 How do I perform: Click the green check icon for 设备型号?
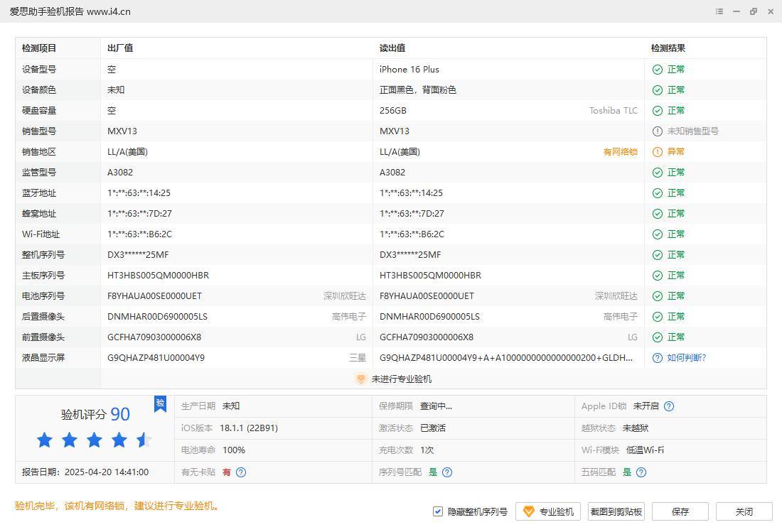click(658, 70)
